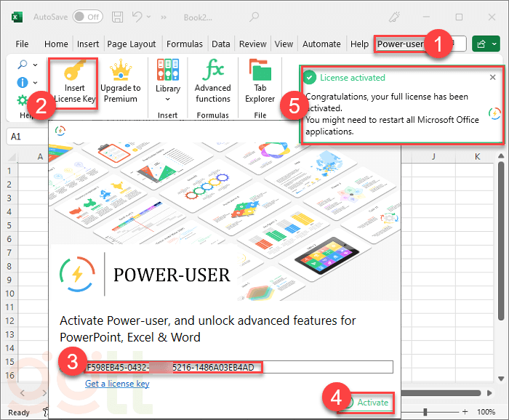Click the Advanced functions fx icon
The image size is (509, 420).
click(x=213, y=71)
